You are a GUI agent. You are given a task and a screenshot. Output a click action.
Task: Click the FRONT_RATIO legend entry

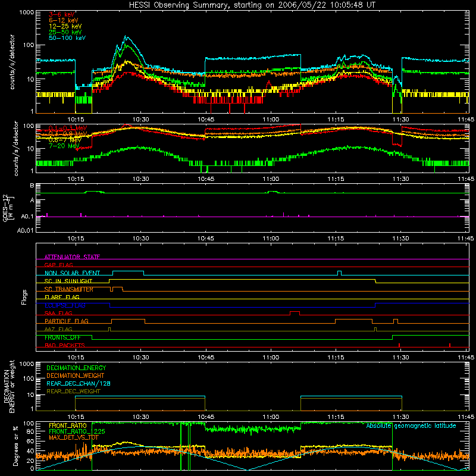click(x=68, y=425)
